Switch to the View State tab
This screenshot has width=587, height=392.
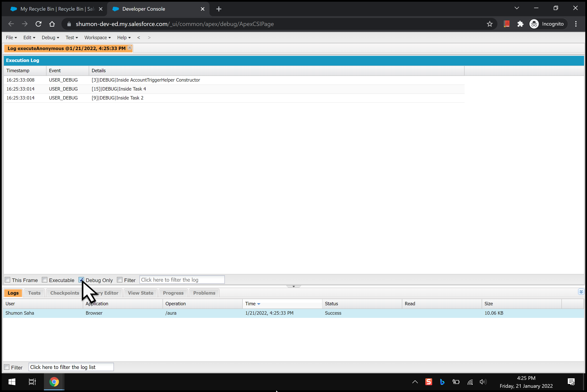click(x=140, y=293)
